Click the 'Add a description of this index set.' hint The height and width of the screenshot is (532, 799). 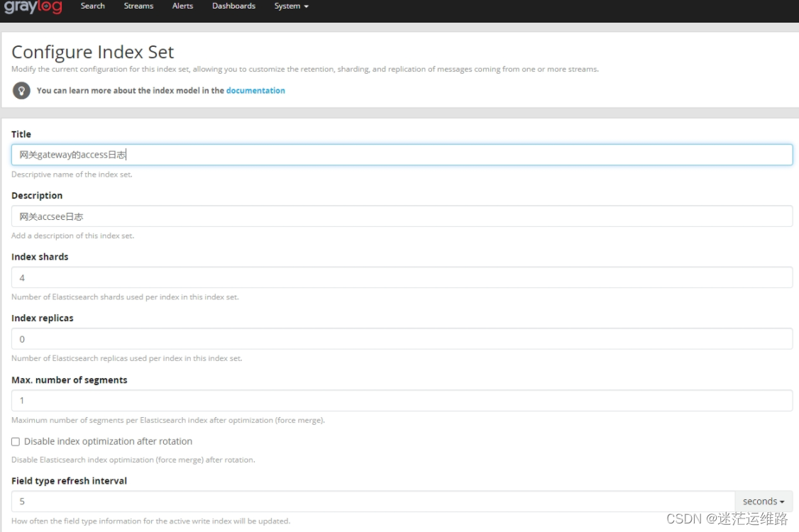(x=73, y=235)
